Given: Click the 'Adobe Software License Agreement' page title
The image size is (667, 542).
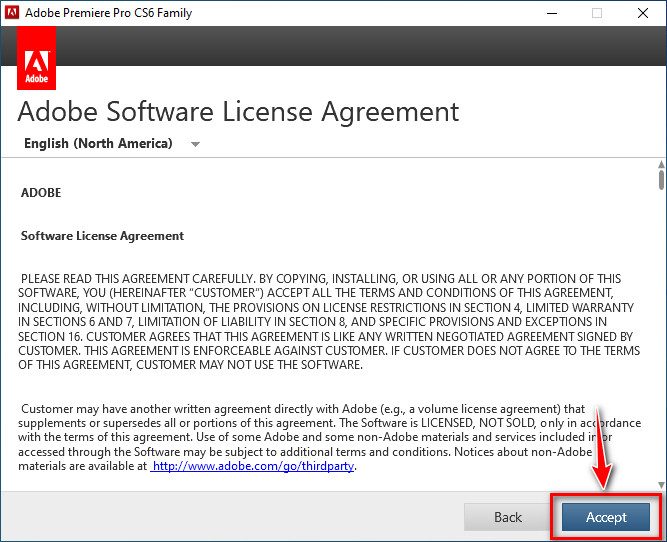Looking at the screenshot, I should (238, 112).
